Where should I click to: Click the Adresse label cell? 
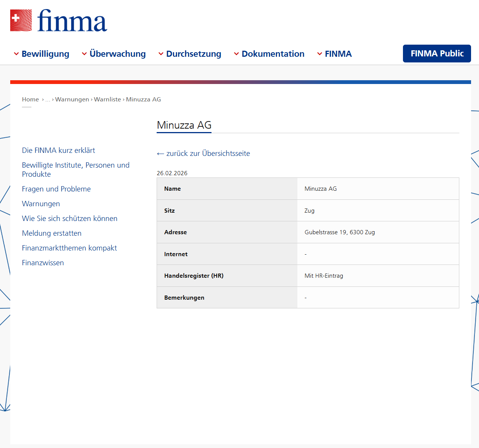[227, 232]
